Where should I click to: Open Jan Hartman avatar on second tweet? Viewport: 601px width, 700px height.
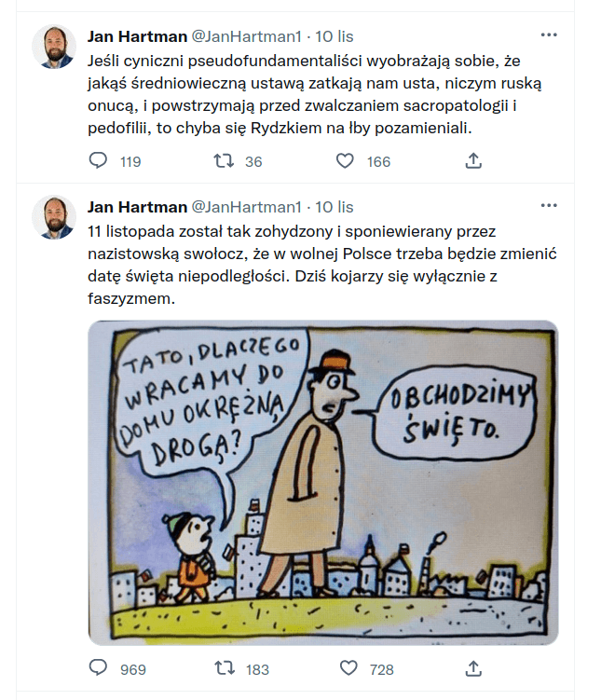pyautogui.click(x=54, y=217)
